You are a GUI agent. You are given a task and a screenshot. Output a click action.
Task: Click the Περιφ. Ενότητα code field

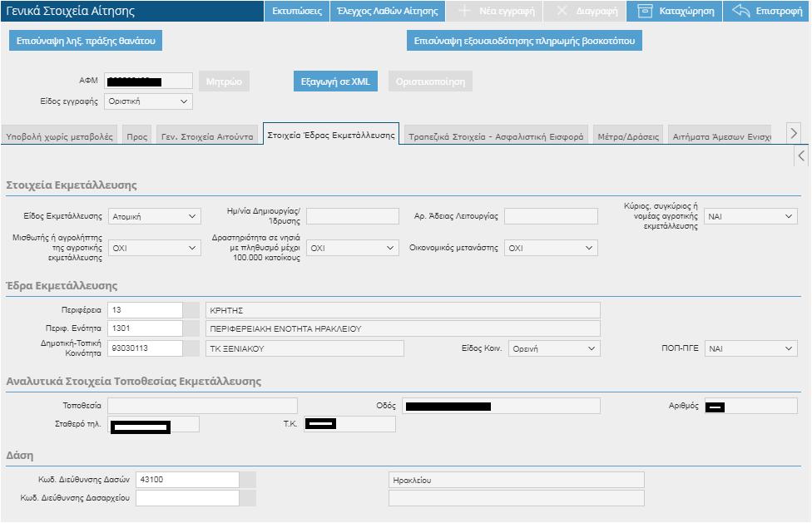[x=145, y=328]
